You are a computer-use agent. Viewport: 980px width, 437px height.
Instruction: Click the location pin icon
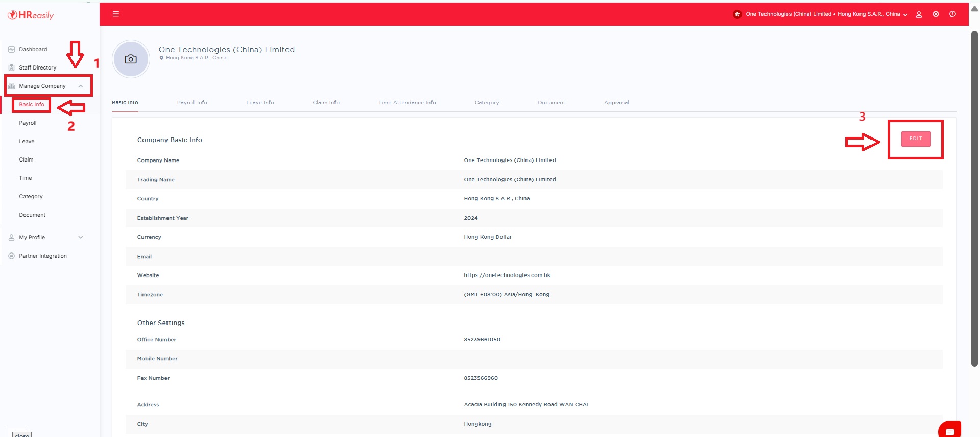click(161, 58)
